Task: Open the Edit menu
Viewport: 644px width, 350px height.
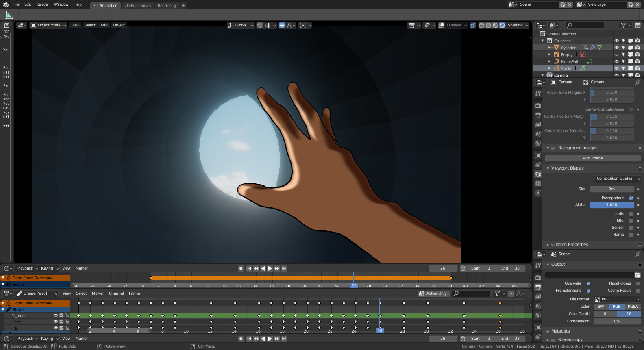Action: 28,4
